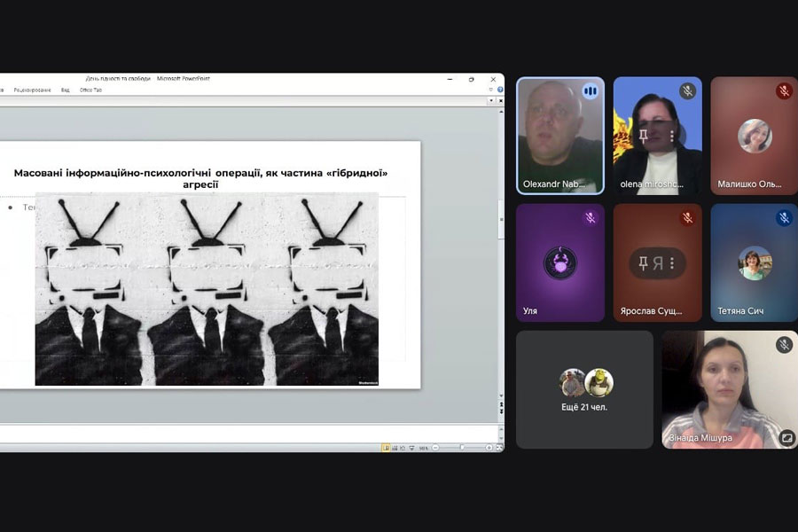The height and width of the screenshot is (532, 798).
Task: Collapse the PowerPoint ribbon with chevron
Action: 490,90
